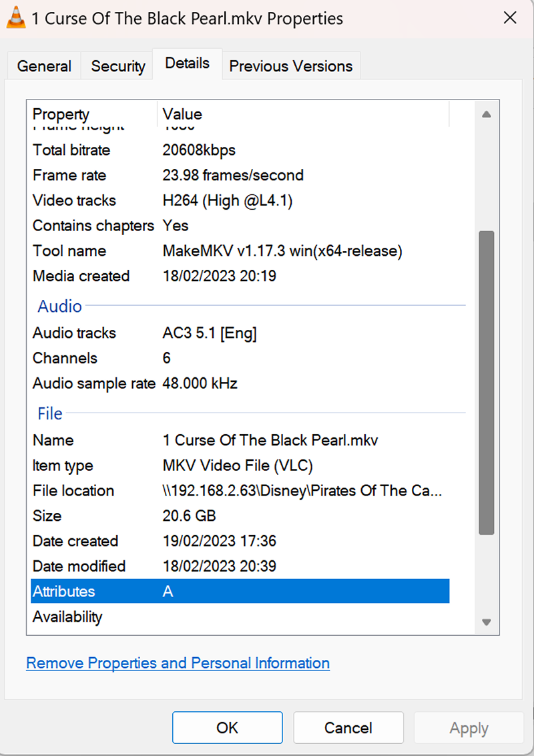Click the AC3 5.1 [Eng] value
Viewport: 534px width, 756px height.
pos(210,333)
